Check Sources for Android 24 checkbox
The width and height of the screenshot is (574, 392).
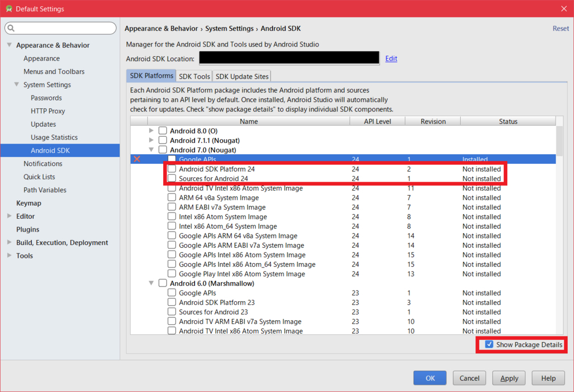tap(172, 178)
